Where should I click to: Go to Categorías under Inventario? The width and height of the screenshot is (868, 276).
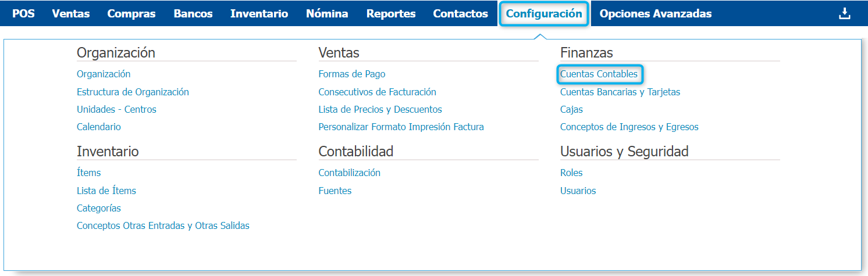(99, 208)
